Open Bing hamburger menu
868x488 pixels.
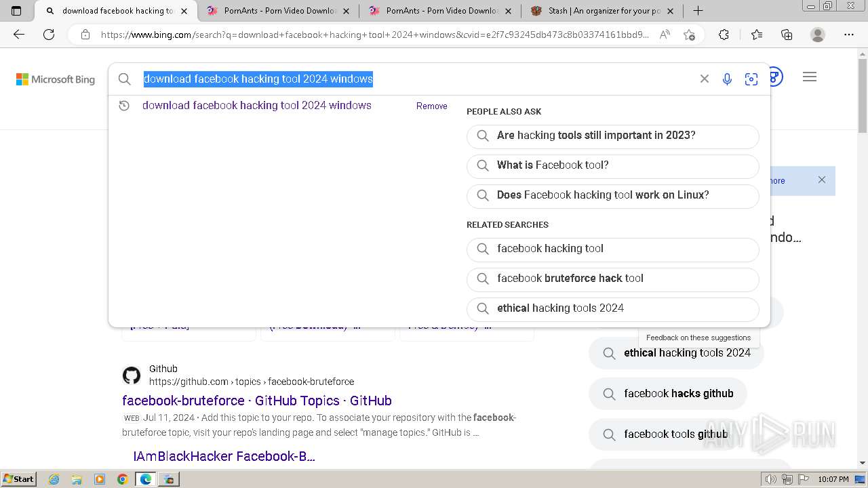809,77
